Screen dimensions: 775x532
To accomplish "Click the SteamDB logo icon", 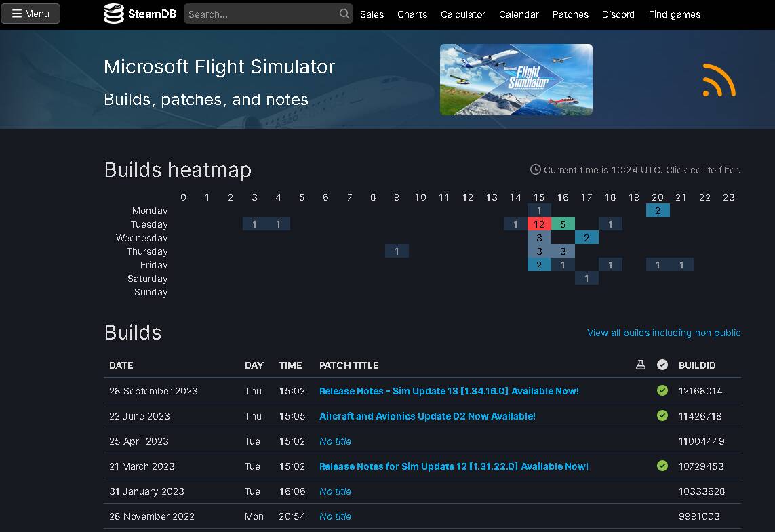I will (114, 14).
